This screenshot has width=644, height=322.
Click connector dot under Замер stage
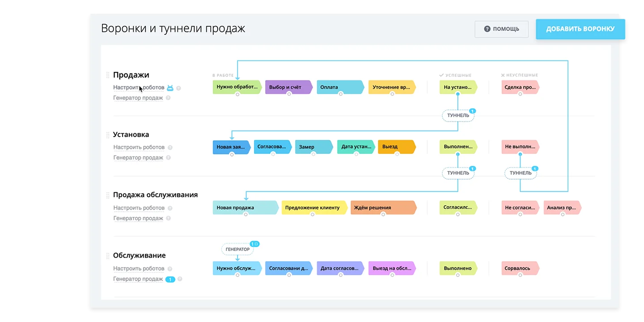point(314,154)
